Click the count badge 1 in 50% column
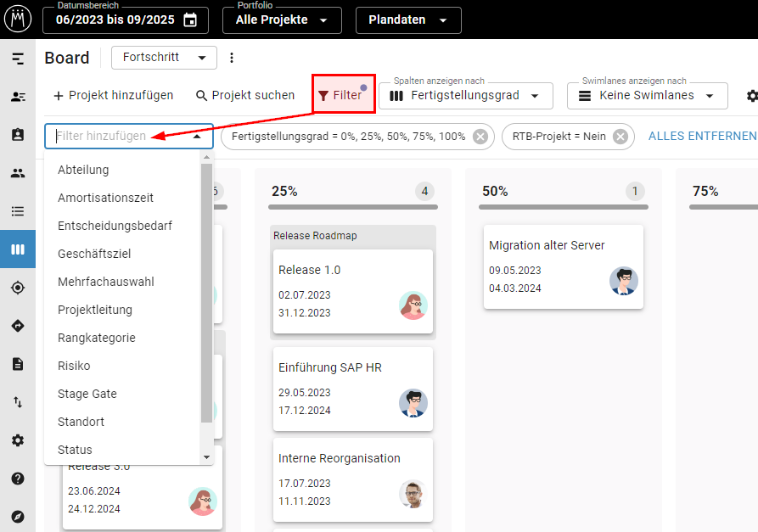 (635, 192)
